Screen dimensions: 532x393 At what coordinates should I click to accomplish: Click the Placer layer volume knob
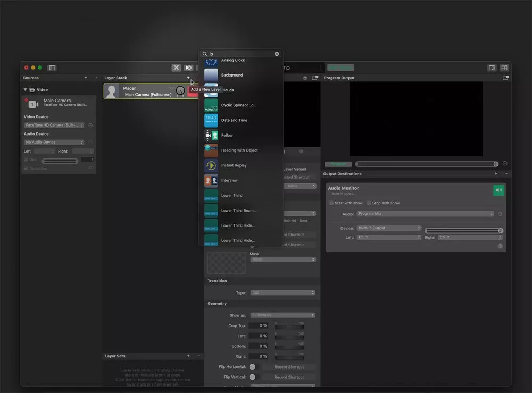(180, 90)
